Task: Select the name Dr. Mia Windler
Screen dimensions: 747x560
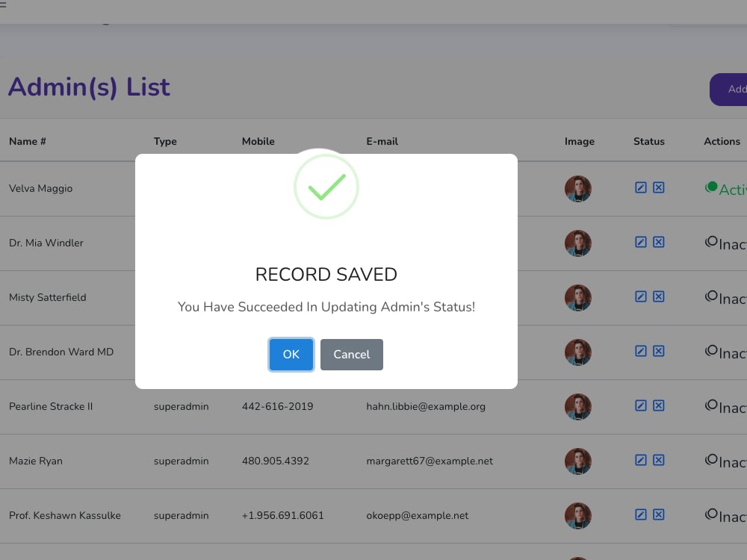Action: click(46, 243)
